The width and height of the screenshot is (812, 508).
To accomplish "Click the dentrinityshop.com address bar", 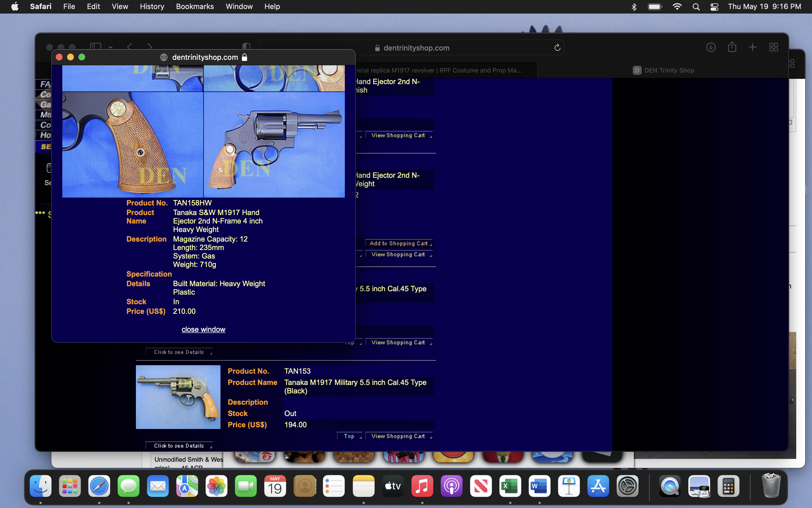I will pos(412,48).
